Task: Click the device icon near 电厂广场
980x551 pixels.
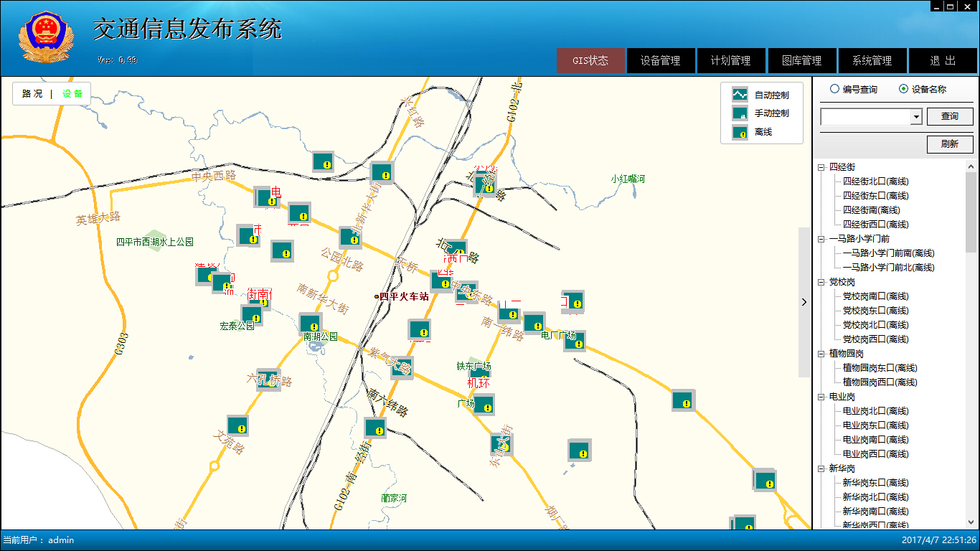Action: (575, 340)
